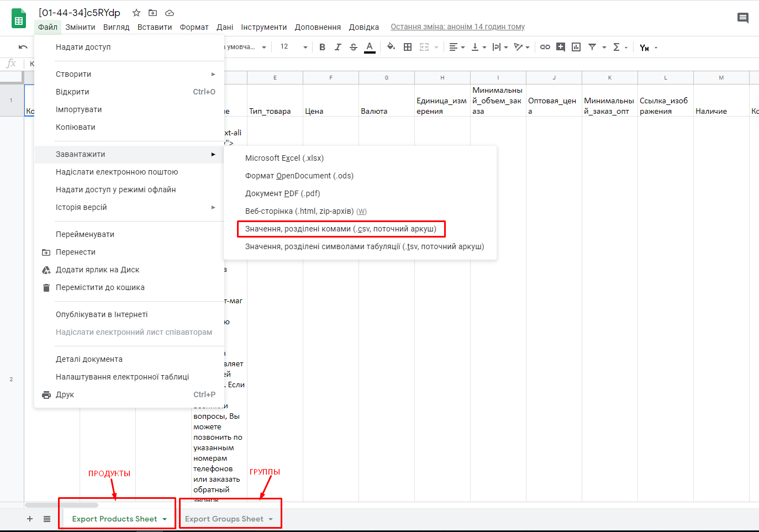Image resolution: width=759 pixels, height=532 pixels.
Task: Choose Надати доступ in File menu
Action: 129,47
